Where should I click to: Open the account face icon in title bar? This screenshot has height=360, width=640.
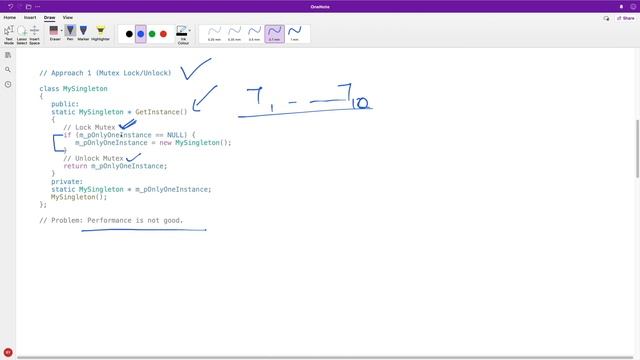[x=633, y=7]
